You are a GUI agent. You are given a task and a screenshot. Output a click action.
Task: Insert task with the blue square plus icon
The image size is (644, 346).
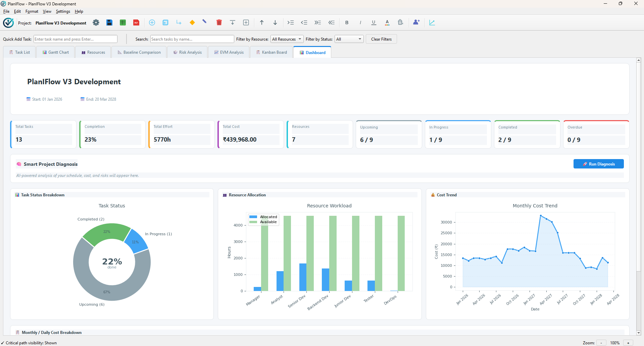coord(165,22)
